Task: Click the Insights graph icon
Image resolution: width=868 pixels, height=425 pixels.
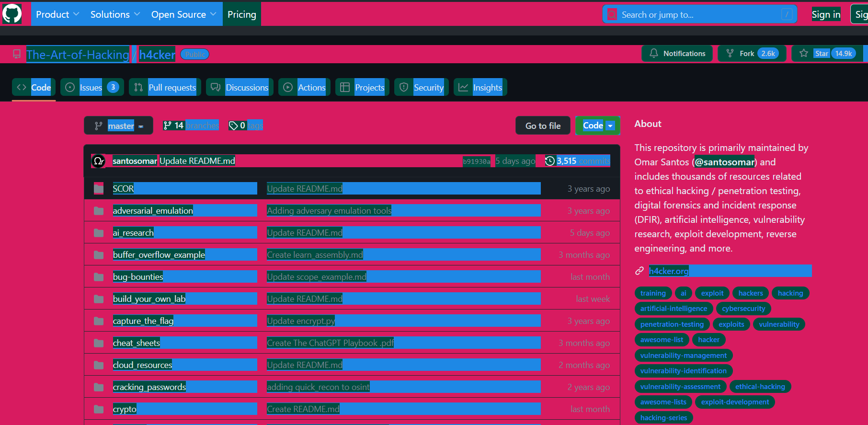Action: [463, 87]
